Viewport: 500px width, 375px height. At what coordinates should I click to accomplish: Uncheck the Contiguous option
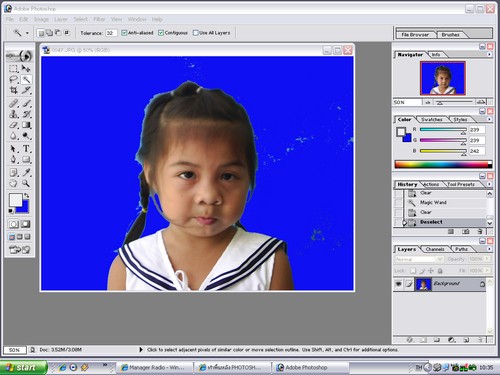161,33
